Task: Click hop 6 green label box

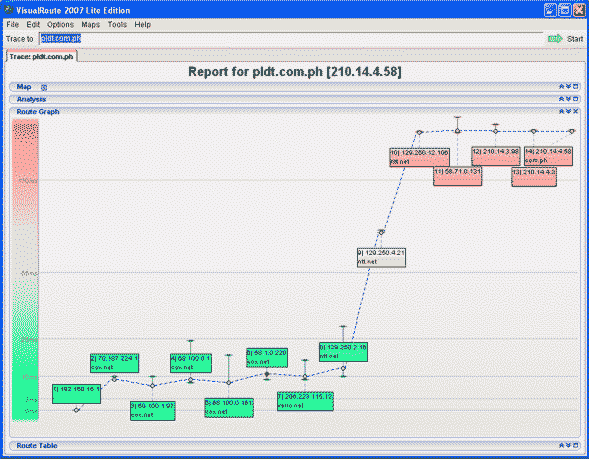Action: coord(267,358)
